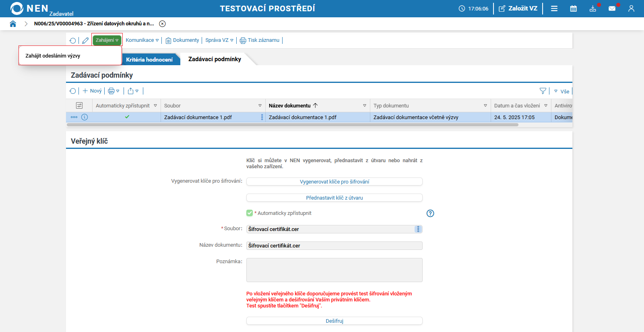Image resolution: width=644 pixels, height=332 pixels.
Task: Click the column settings icon in table header
Action: coord(79,105)
